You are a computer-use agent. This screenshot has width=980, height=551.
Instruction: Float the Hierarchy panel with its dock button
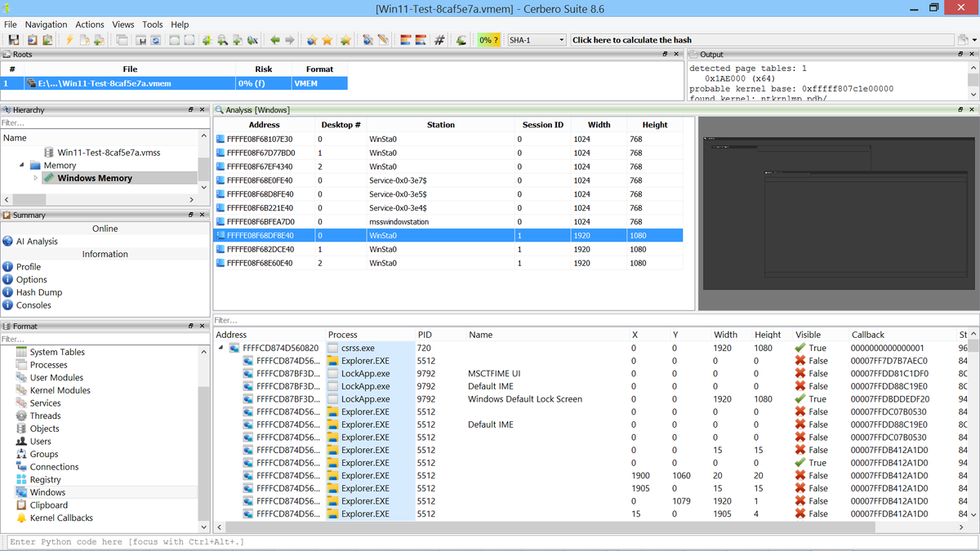(x=190, y=109)
